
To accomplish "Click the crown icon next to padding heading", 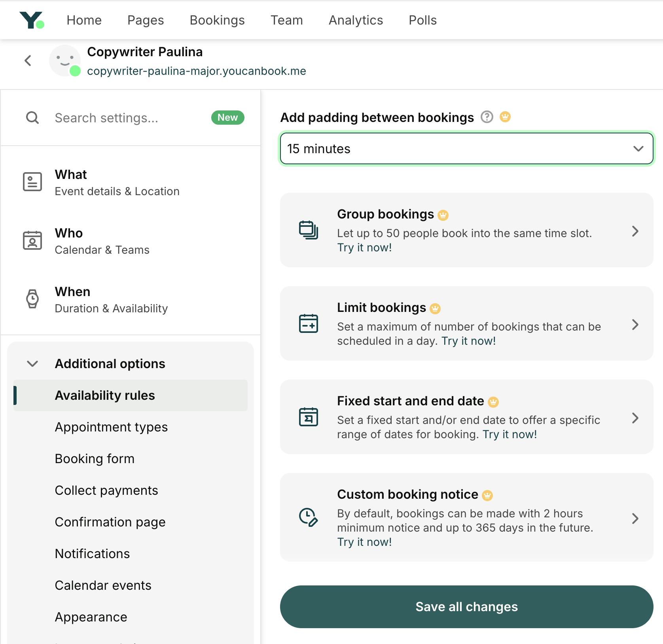I will (x=505, y=117).
